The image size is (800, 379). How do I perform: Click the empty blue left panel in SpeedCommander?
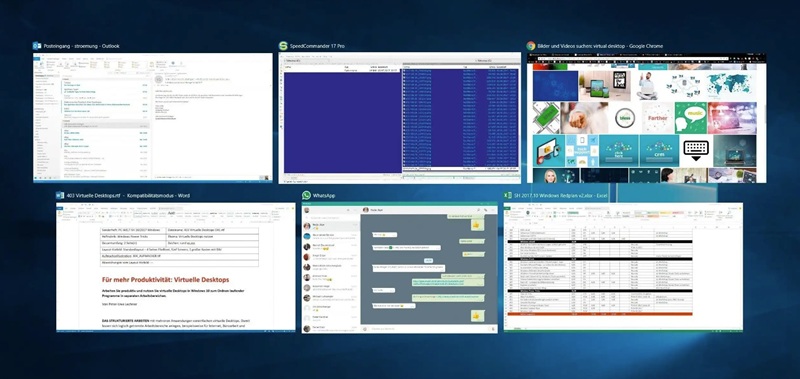coord(342,122)
